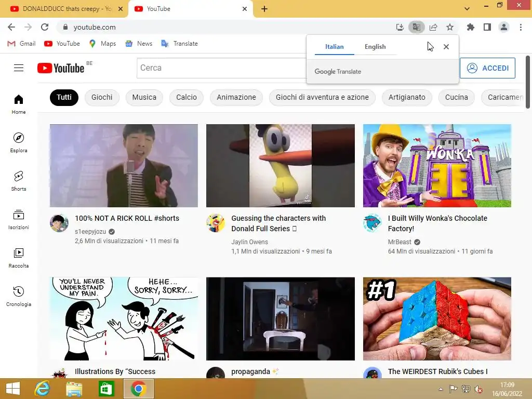Select the Giochi di avventura e azione chip

pyautogui.click(x=322, y=97)
